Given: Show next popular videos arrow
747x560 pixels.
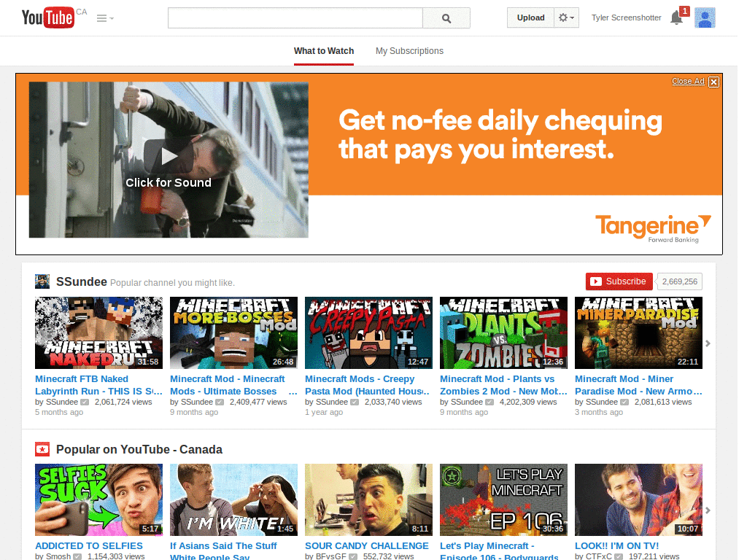Looking at the screenshot, I should (708, 510).
